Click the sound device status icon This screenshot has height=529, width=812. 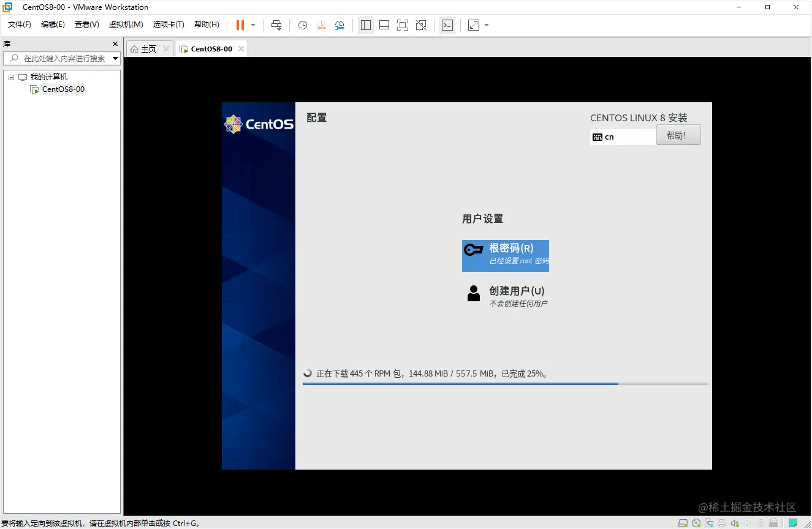pyautogui.click(x=735, y=523)
